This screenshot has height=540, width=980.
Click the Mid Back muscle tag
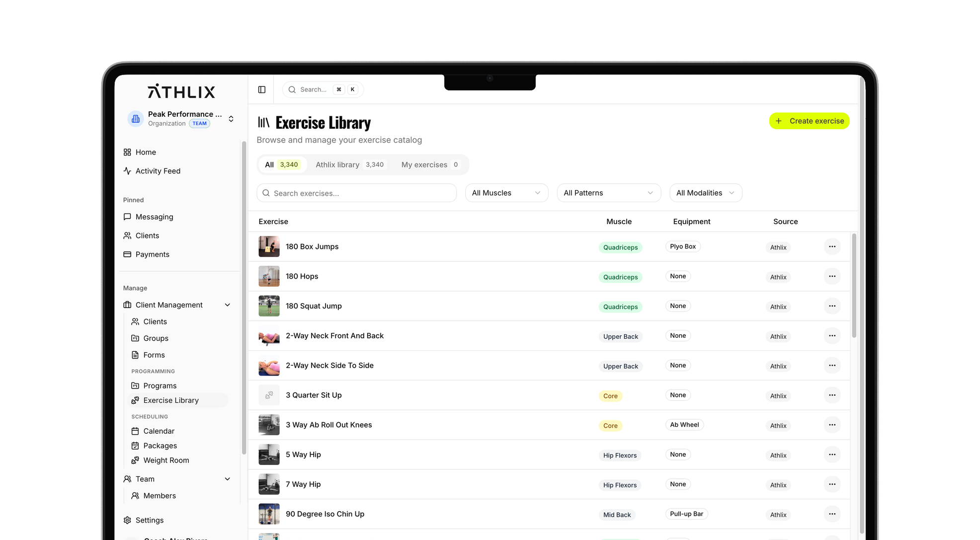[x=617, y=515]
